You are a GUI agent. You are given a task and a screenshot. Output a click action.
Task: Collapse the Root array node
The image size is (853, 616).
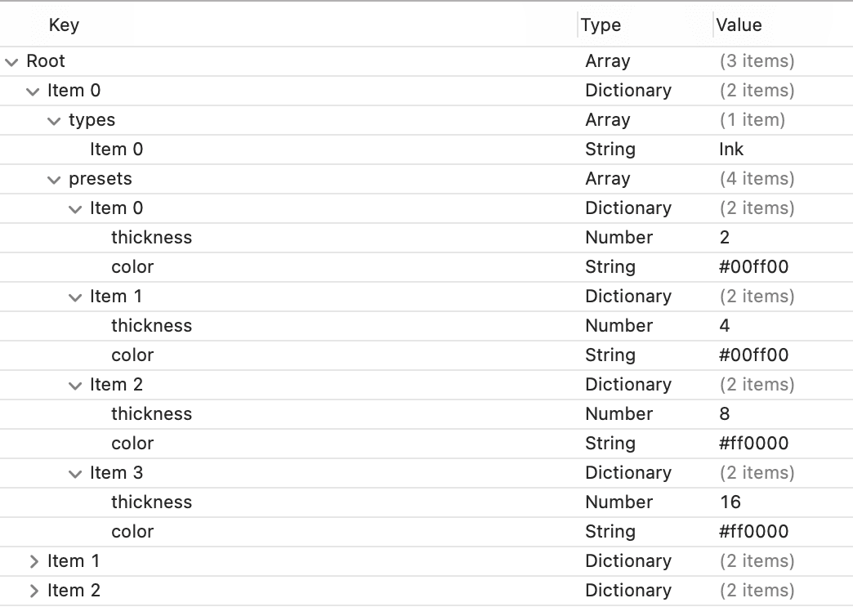[x=11, y=61]
